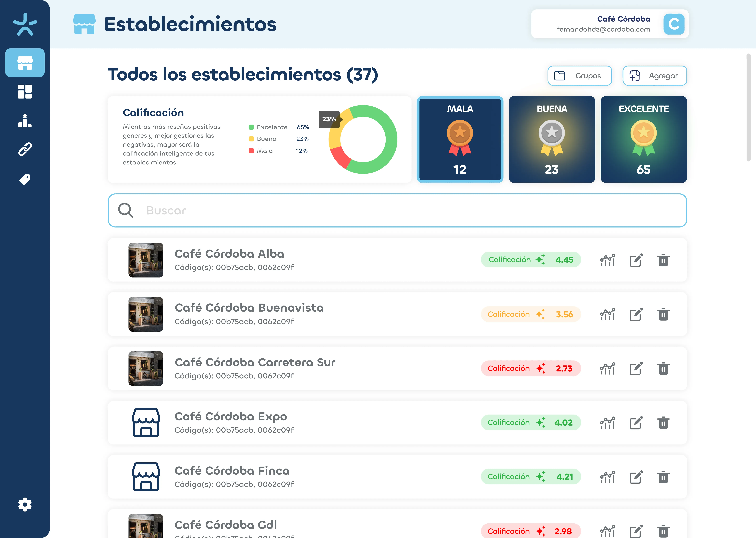Open statistics chart for Café Córdoba Expo
The width and height of the screenshot is (756, 538).
pyautogui.click(x=607, y=423)
